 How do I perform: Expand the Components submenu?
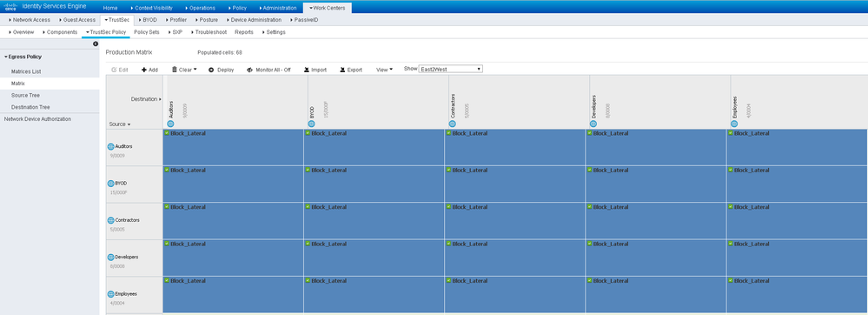tap(60, 32)
